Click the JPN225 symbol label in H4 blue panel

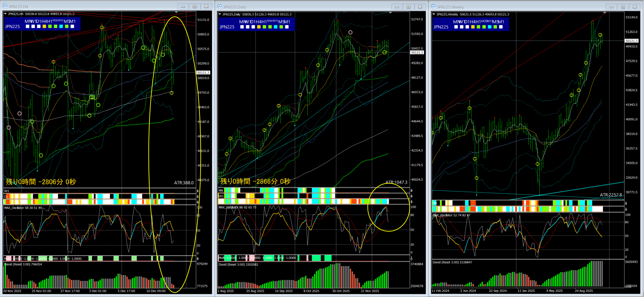coord(12,27)
